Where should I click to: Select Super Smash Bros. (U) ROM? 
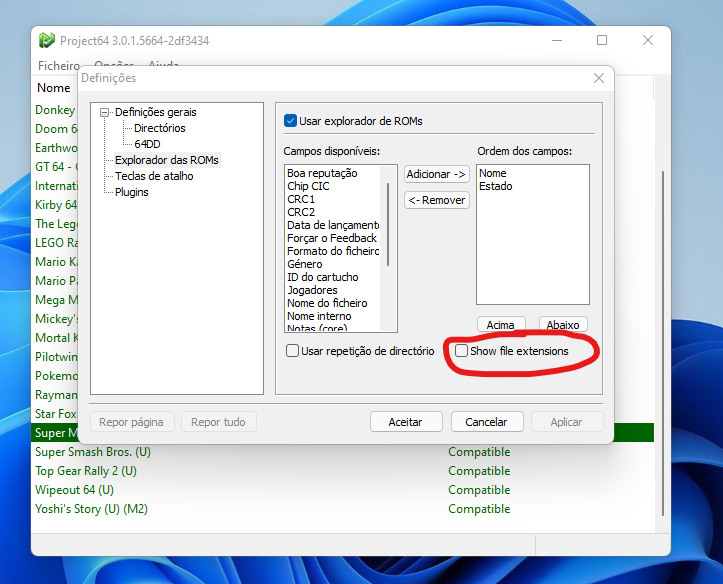coord(93,452)
